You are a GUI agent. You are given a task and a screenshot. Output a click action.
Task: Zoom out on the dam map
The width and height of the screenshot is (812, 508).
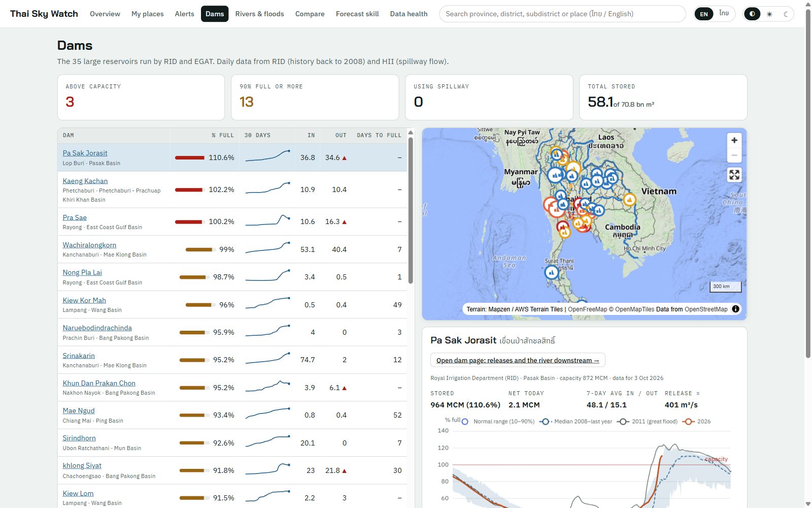point(734,155)
